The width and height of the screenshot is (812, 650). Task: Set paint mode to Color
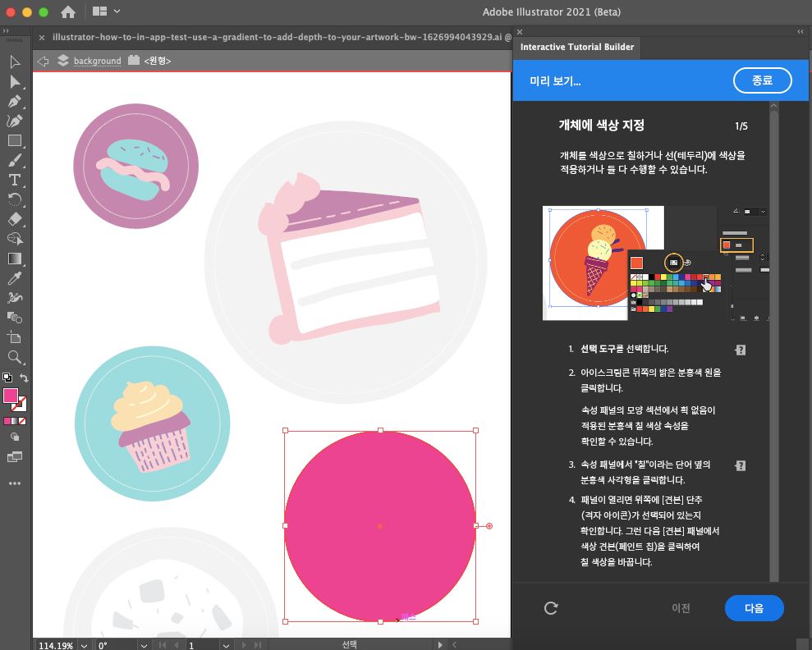[7, 421]
